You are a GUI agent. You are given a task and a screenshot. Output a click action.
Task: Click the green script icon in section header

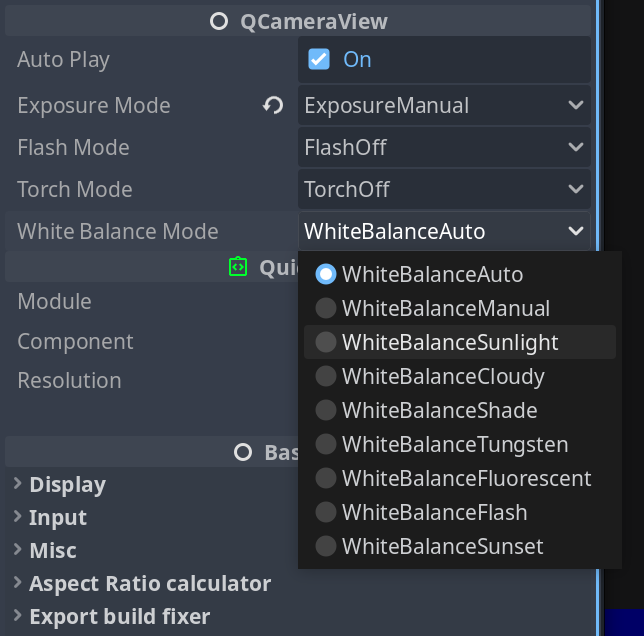pos(238,267)
